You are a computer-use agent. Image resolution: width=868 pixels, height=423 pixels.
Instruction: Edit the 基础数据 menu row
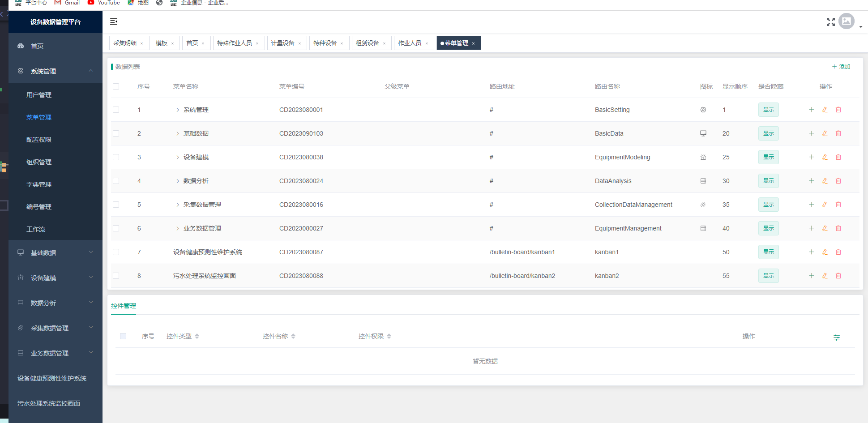pos(825,133)
